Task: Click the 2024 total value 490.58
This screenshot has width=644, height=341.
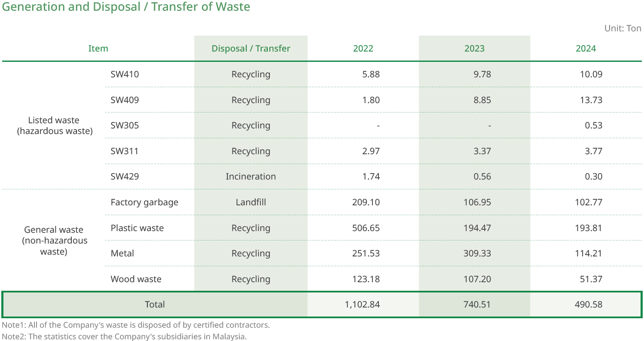Action: (x=588, y=304)
